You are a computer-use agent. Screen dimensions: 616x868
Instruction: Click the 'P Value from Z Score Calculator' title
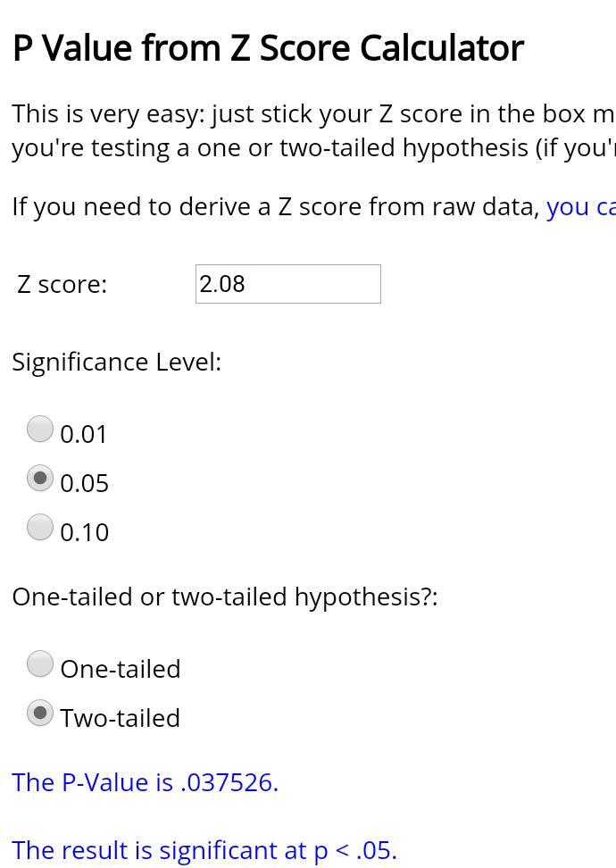268,48
